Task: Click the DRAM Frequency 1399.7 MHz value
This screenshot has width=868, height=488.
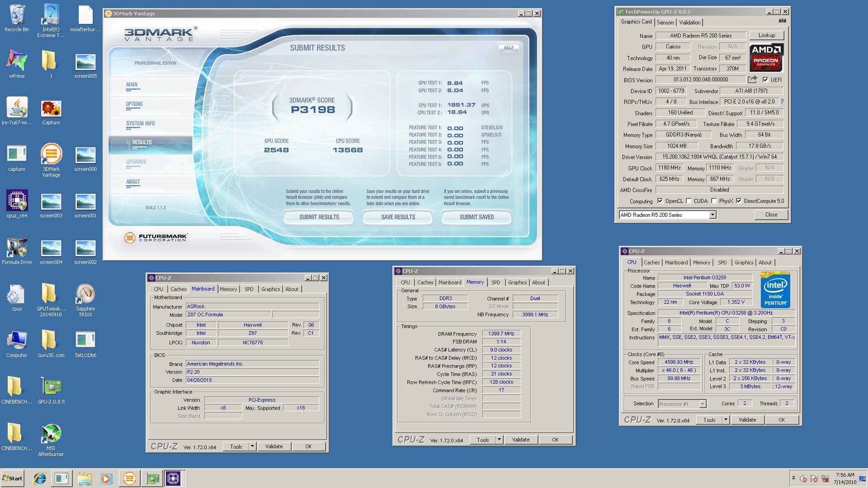Action: point(501,333)
